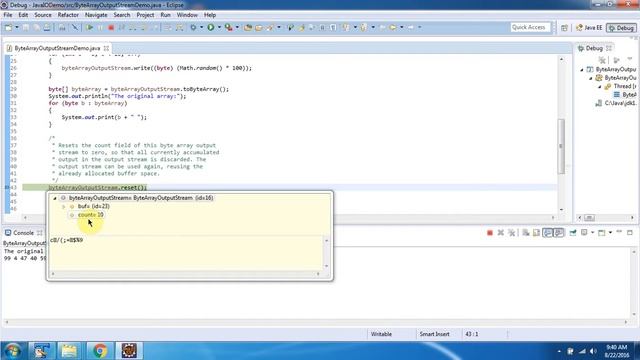This screenshot has height=360, width=640.
Task: Click the New file toolbar icon
Action: coord(8,27)
